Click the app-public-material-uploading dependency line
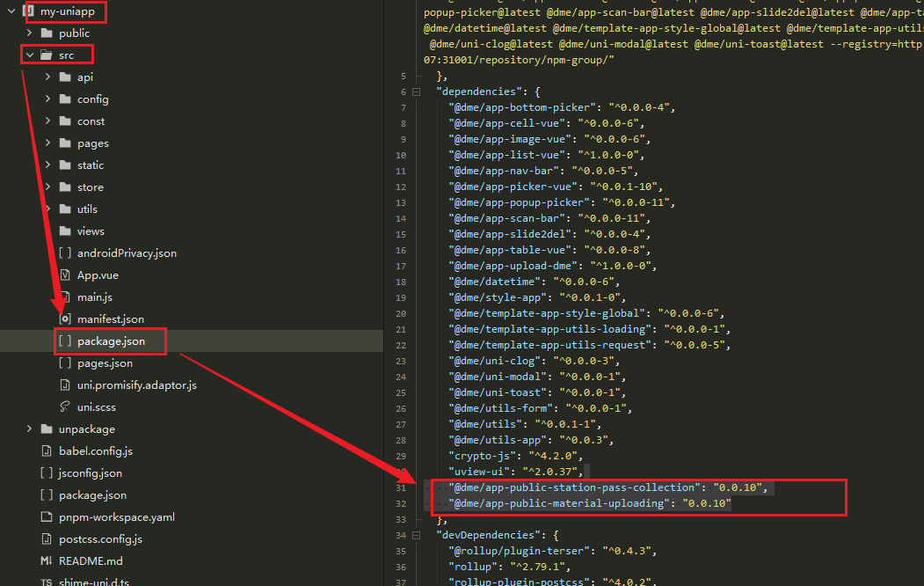The image size is (924, 586). click(589, 503)
